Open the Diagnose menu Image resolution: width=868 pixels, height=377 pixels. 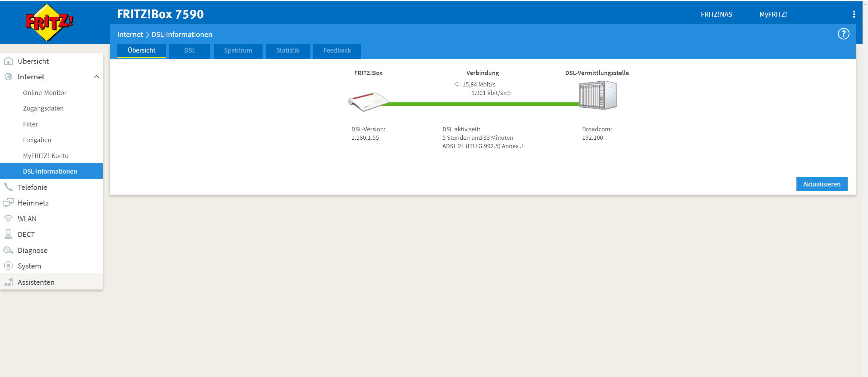click(x=51, y=250)
